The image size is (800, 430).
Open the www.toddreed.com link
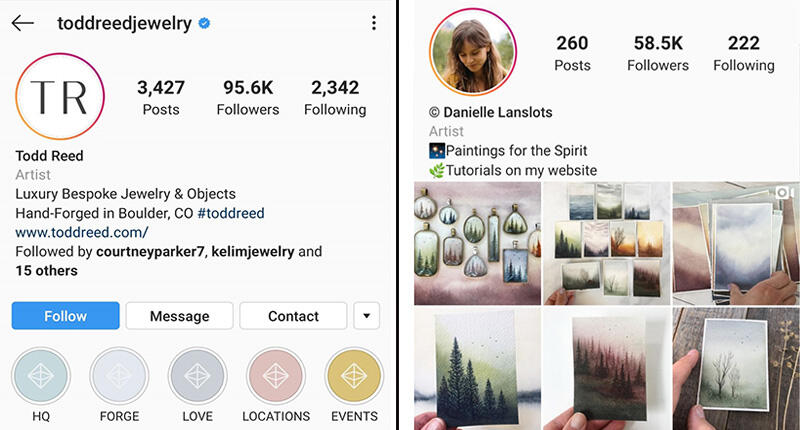[82, 232]
